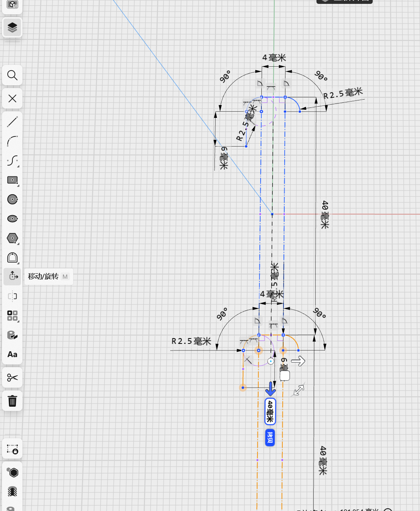The width and height of the screenshot is (420, 511).
Task: Select the Ellipse tool
Action: click(12, 219)
